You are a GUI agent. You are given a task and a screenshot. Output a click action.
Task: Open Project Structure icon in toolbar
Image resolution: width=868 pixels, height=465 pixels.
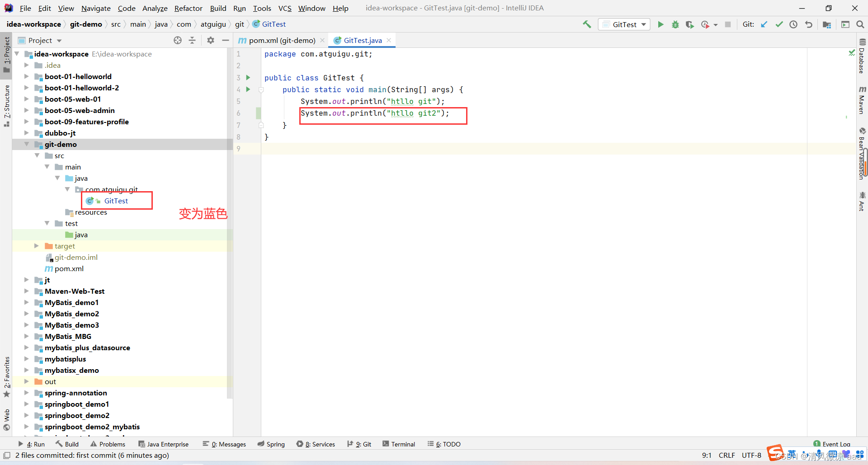pos(827,24)
